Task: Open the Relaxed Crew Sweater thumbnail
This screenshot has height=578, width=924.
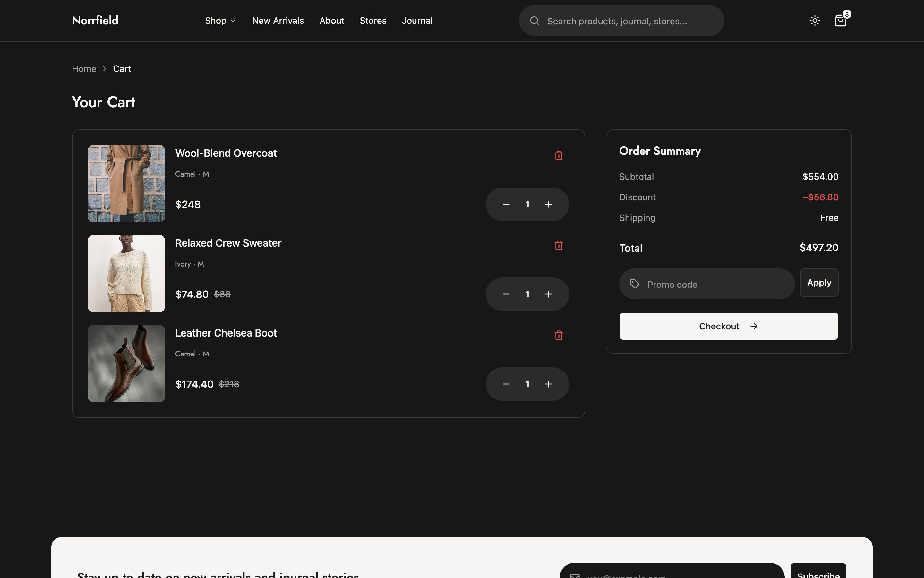Action: coord(126,273)
